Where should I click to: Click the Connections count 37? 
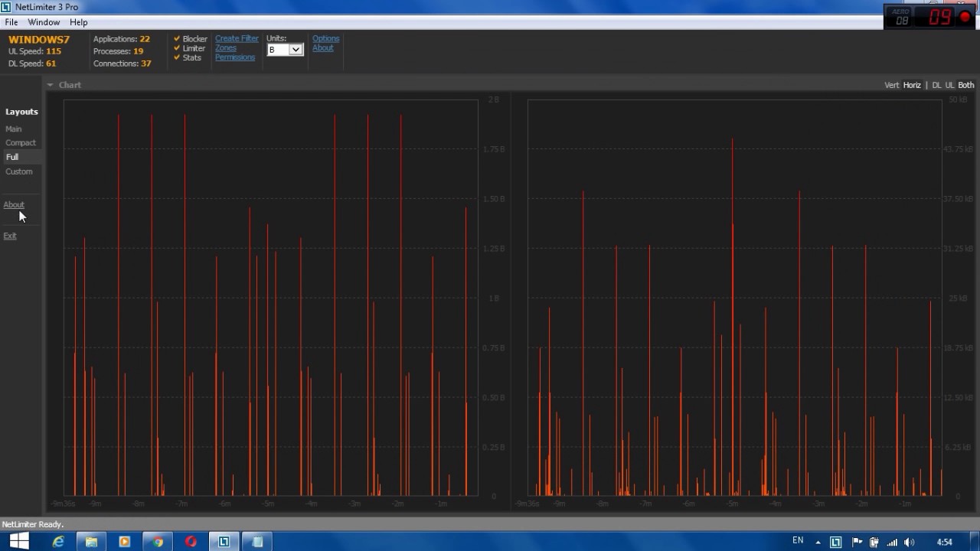pyautogui.click(x=146, y=64)
